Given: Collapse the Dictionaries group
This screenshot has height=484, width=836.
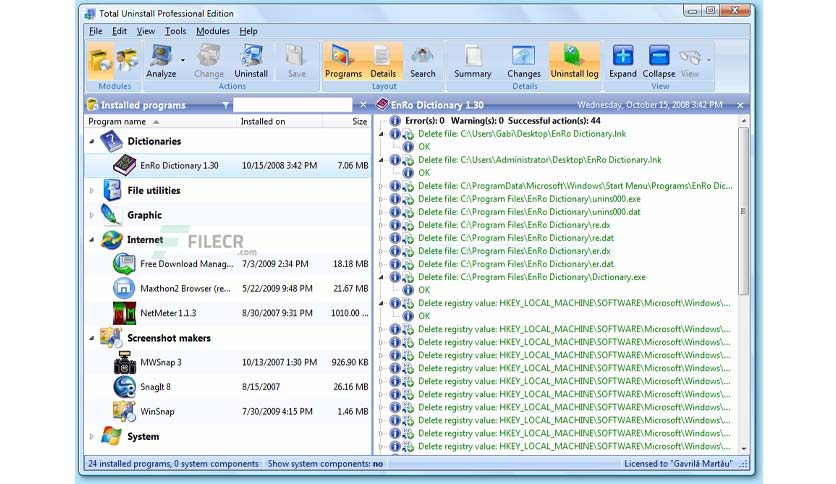Looking at the screenshot, I should click(92, 141).
